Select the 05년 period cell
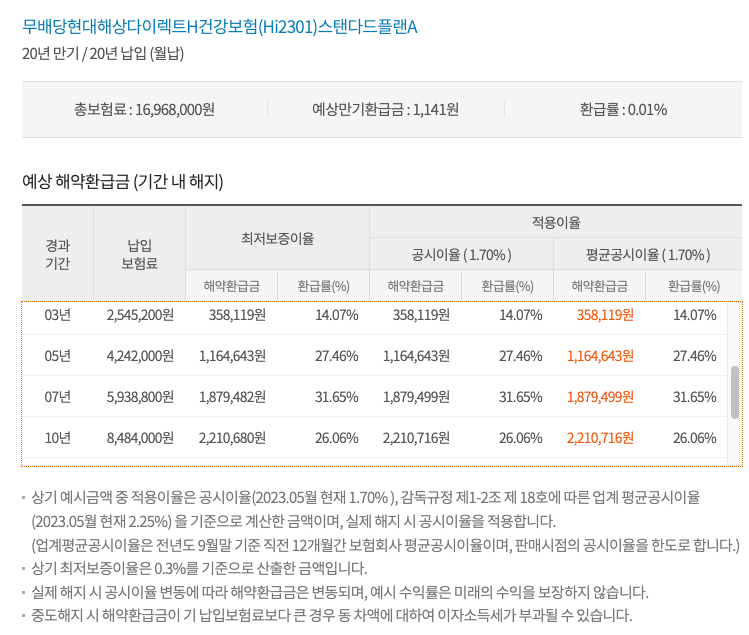The image size is (749, 635). click(58, 356)
